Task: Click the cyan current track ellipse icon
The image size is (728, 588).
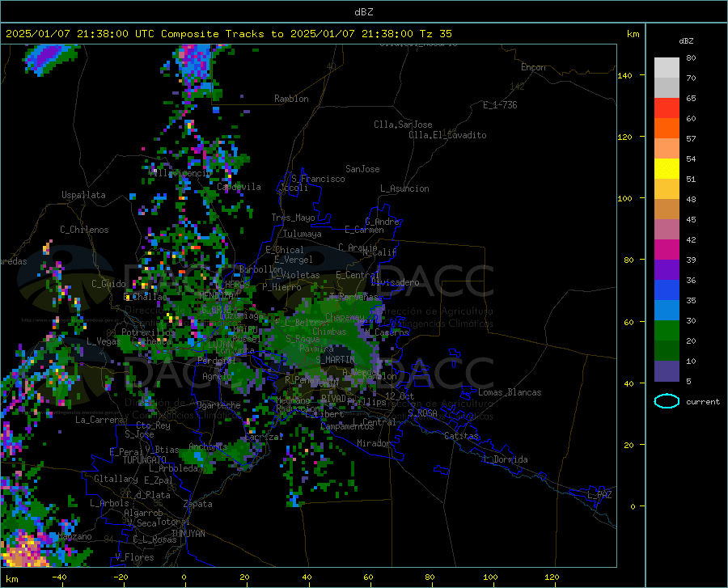Action: (667, 401)
